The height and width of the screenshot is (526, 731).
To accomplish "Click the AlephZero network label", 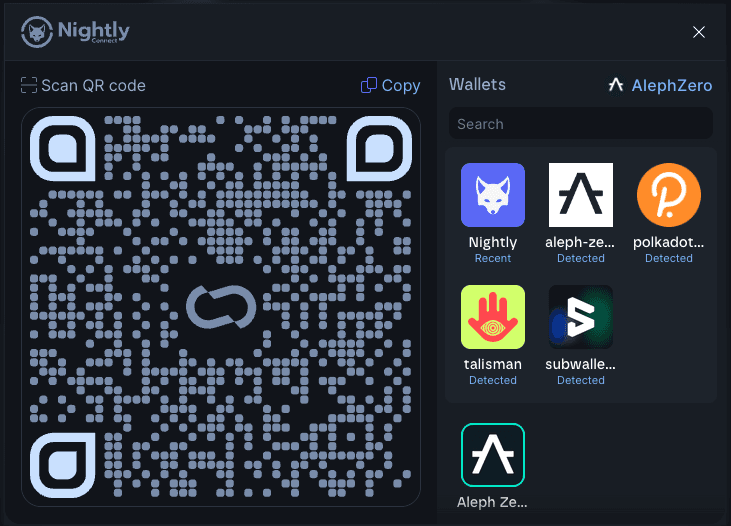I will tap(671, 85).
